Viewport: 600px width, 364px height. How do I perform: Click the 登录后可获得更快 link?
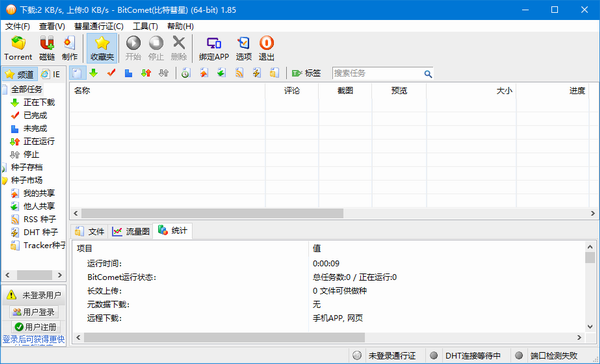coord(34,339)
